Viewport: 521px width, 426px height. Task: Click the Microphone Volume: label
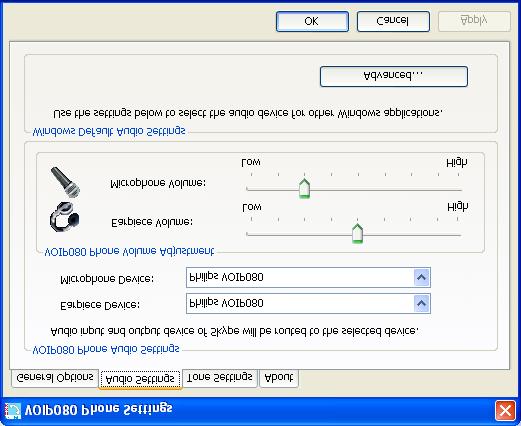click(158, 183)
